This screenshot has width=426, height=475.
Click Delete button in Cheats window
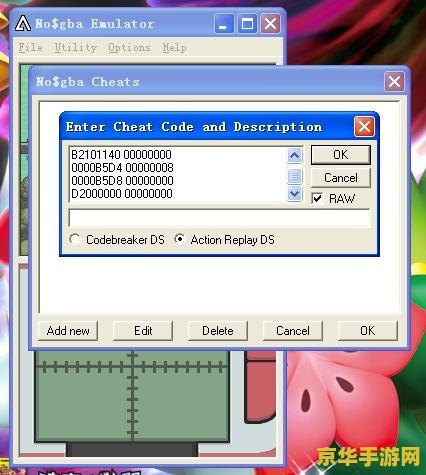[218, 331]
